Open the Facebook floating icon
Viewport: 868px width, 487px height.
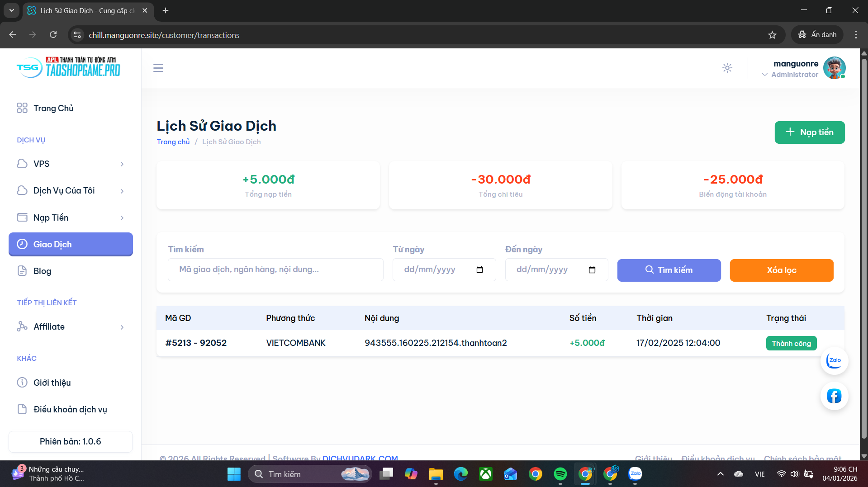[834, 396]
